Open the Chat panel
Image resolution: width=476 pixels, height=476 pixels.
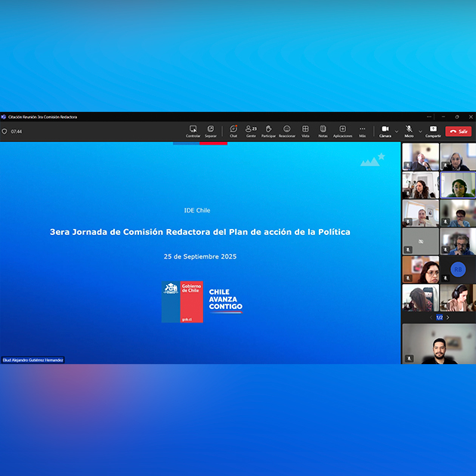[233, 131]
